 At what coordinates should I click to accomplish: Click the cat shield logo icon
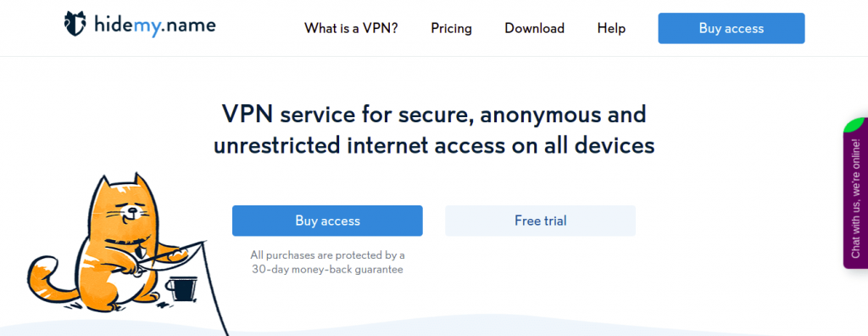75,25
